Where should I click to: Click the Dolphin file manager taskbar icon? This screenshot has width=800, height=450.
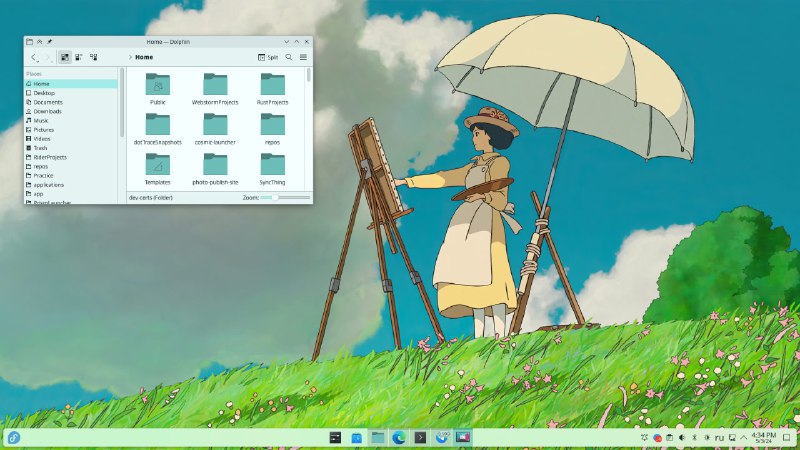tap(378, 437)
